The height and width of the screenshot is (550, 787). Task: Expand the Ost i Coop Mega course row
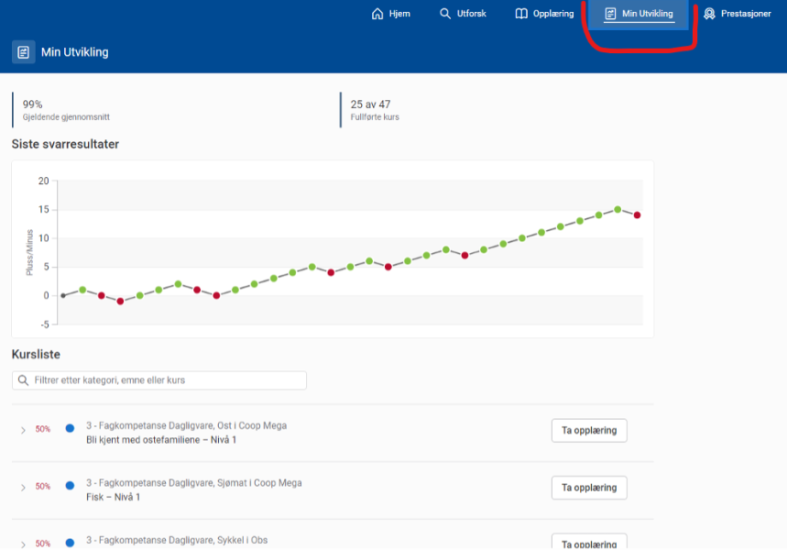(23, 430)
